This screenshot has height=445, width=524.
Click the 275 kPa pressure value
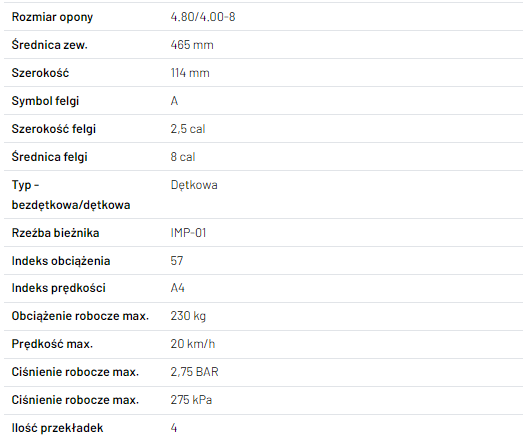coord(191,400)
